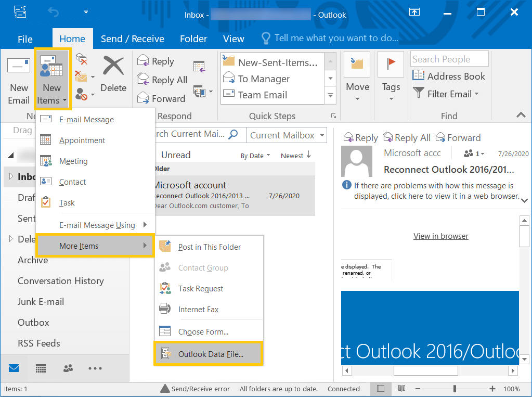Click Reply in reading pane

point(361,137)
